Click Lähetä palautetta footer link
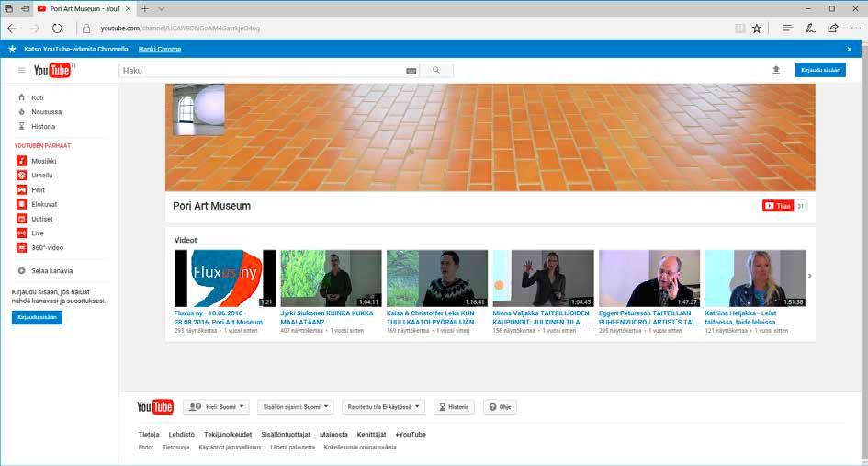The image size is (868, 466). (x=292, y=448)
